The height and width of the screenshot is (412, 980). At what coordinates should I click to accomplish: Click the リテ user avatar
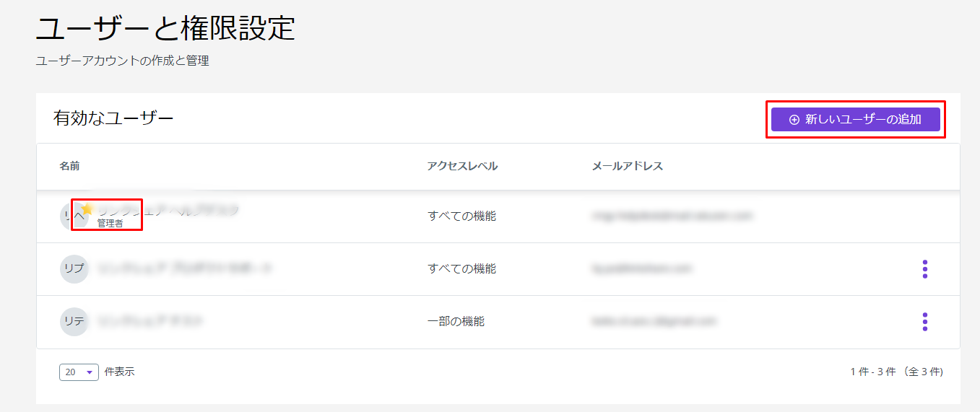74,322
